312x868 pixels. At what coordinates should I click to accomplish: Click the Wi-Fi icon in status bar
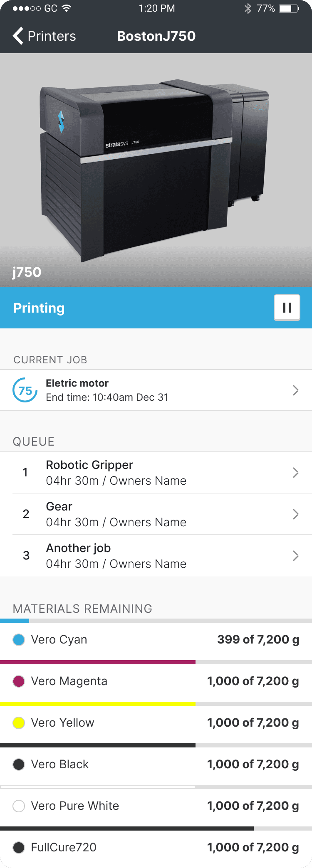pyautogui.click(x=66, y=8)
